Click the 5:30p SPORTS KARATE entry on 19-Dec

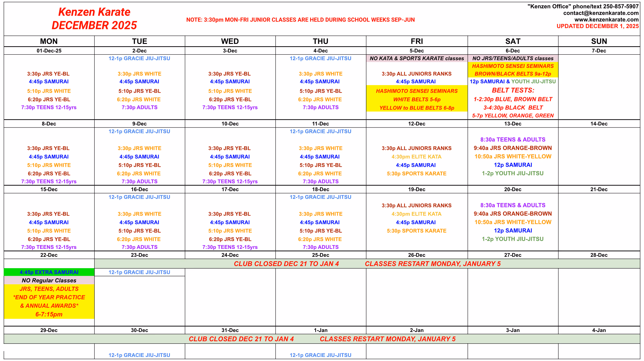point(416,231)
